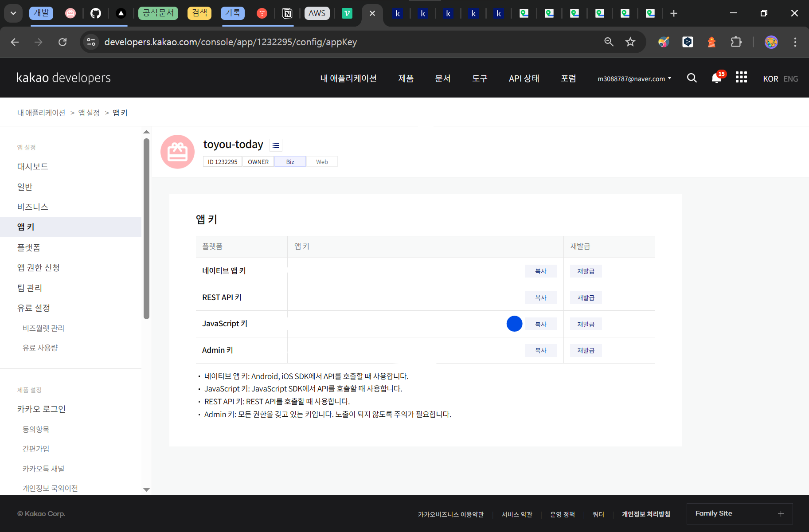This screenshot has width=809, height=532.
Task: Open the tab search dropdown arrow
Action: click(13, 13)
